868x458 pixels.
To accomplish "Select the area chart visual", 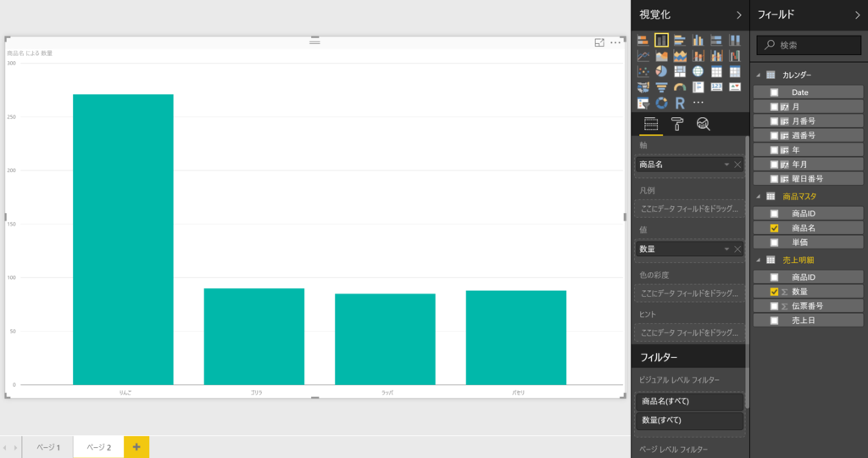I will tap(661, 56).
